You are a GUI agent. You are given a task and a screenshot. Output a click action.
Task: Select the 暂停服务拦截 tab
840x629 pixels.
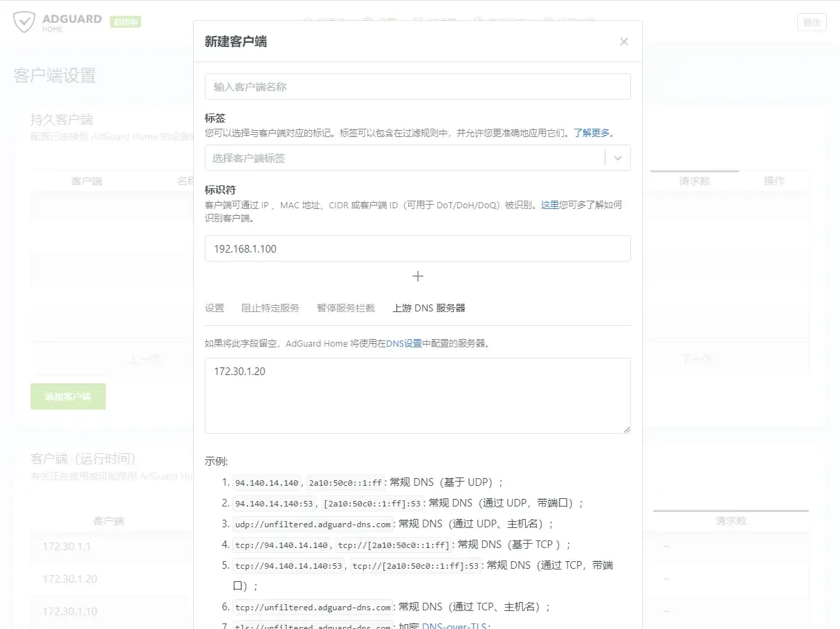point(346,308)
